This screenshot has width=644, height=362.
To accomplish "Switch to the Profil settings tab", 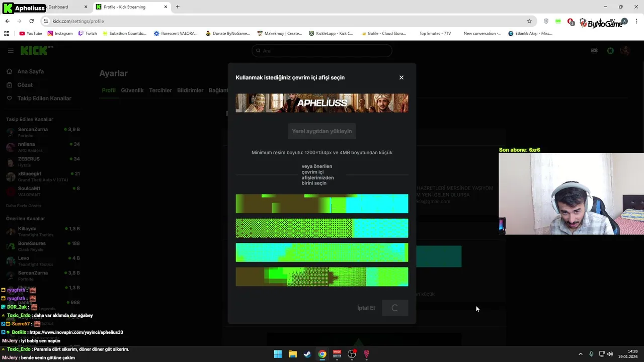I will pyautogui.click(x=109, y=90).
